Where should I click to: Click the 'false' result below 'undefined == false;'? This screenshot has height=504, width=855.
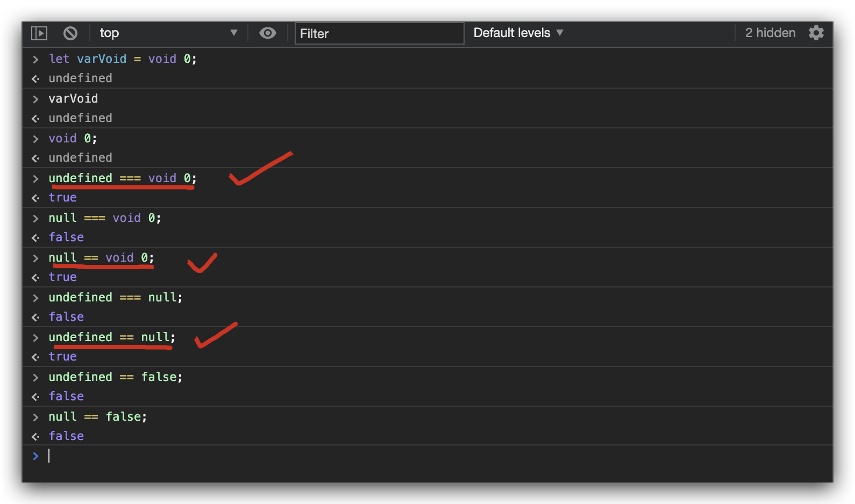pos(66,397)
